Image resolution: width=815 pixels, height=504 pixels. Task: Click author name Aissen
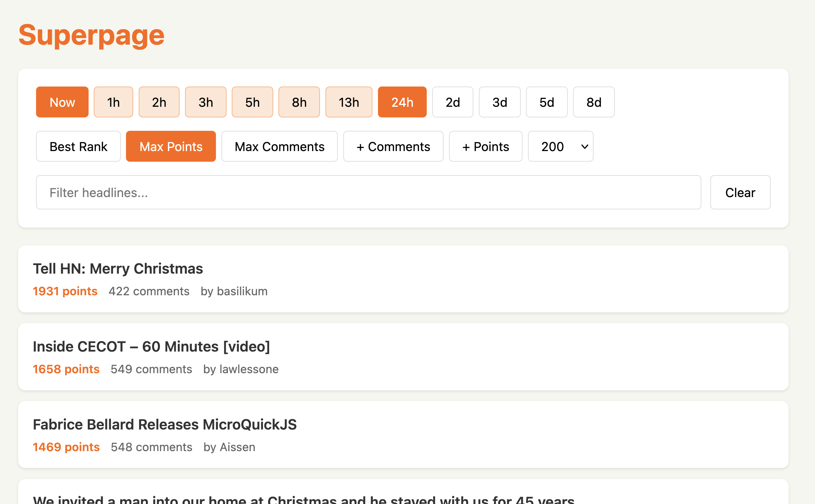[237, 447]
